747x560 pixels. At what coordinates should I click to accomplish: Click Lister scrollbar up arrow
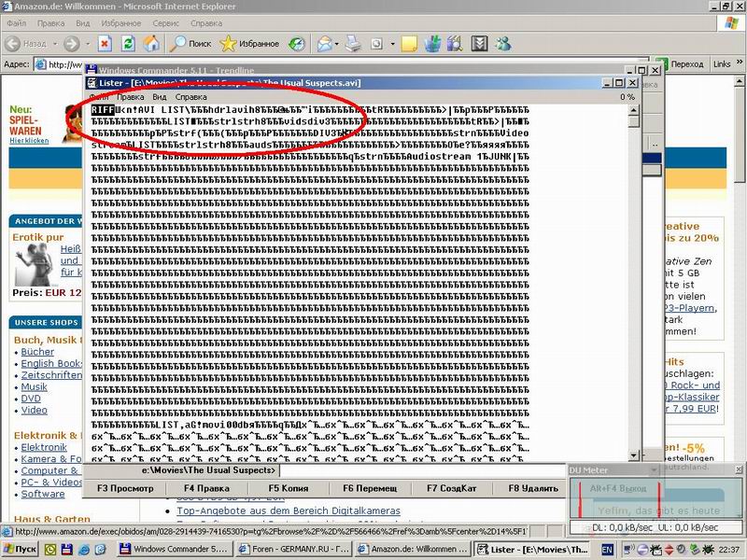(634, 110)
